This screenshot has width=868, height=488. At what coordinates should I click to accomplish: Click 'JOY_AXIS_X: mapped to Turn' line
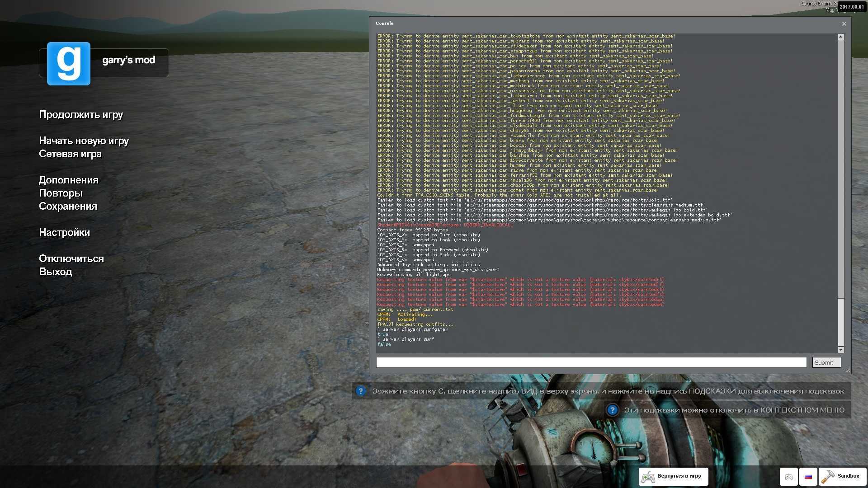click(429, 235)
